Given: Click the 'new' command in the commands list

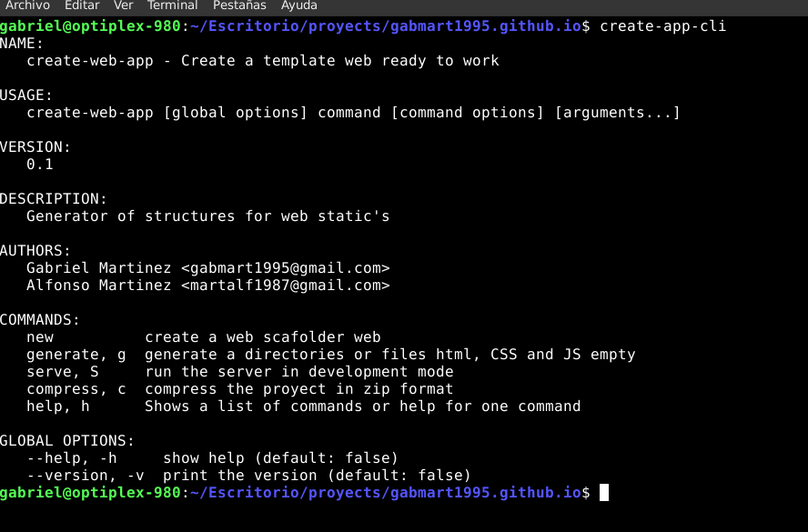Looking at the screenshot, I should tap(40, 337).
